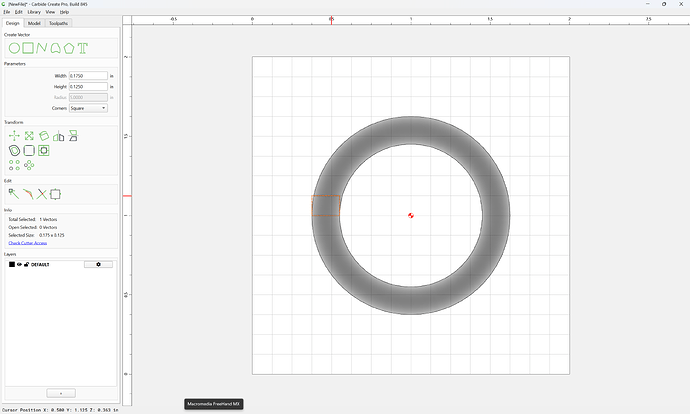Click 'Open Selected: 0 Vectors' info text
This screenshot has height=414, width=690.
[x=33, y=227]
